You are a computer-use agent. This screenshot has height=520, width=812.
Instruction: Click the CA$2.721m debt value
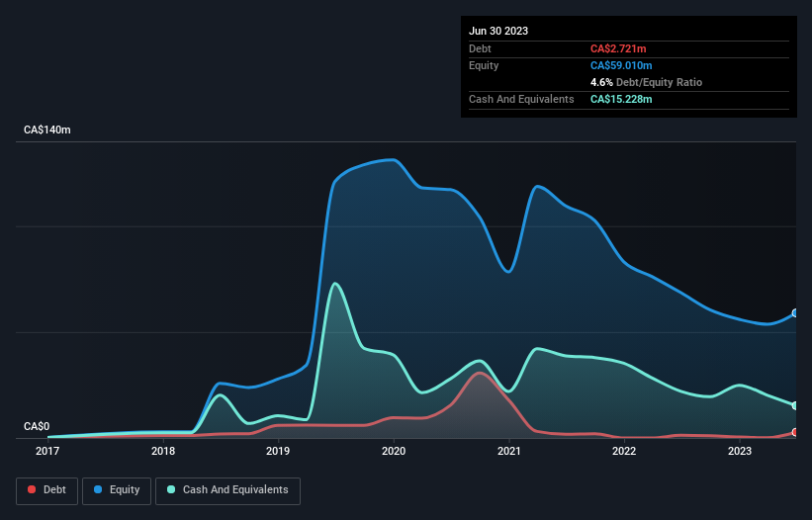pos(618,48)
